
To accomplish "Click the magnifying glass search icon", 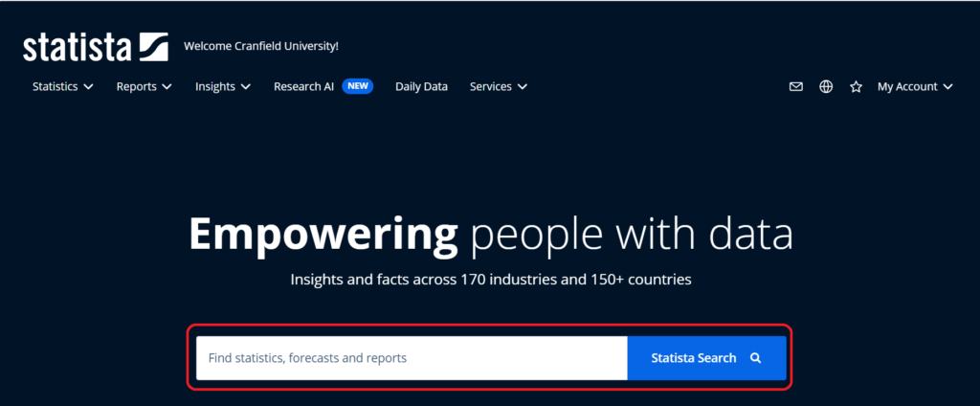I will (755, 358).
